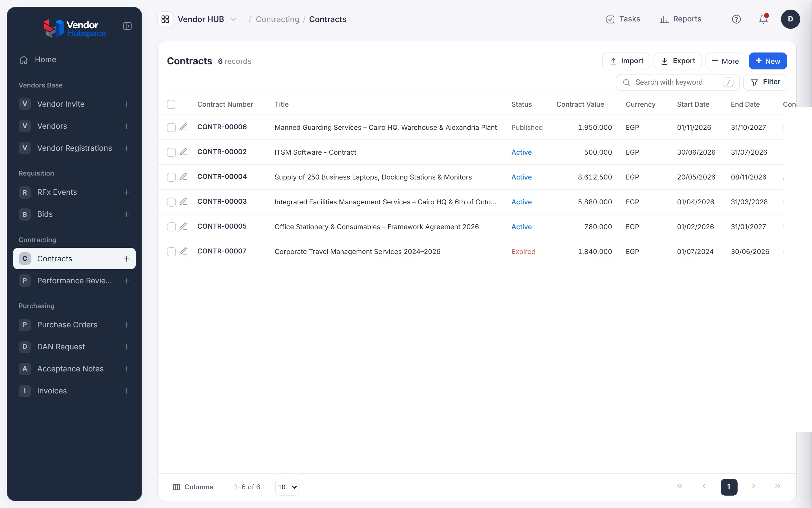This screenshot has width=812, height=508.
Task: Click the Export button
Action: [x=678, y=61]
